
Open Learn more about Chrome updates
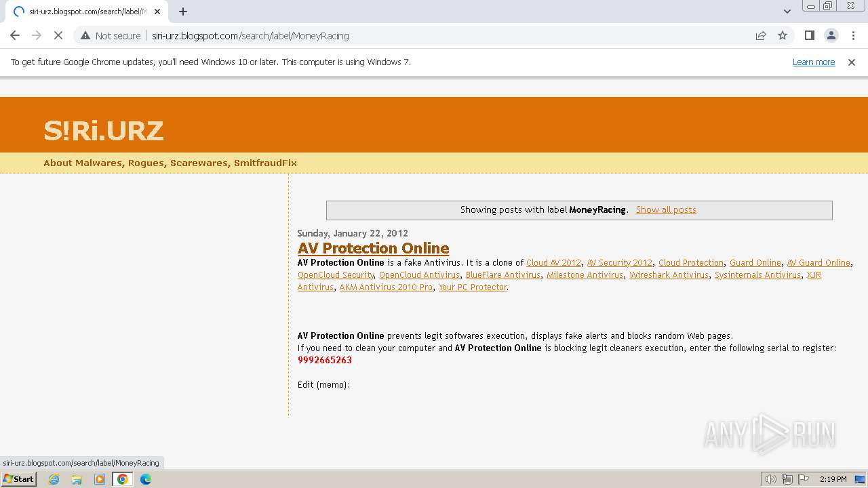814,62
